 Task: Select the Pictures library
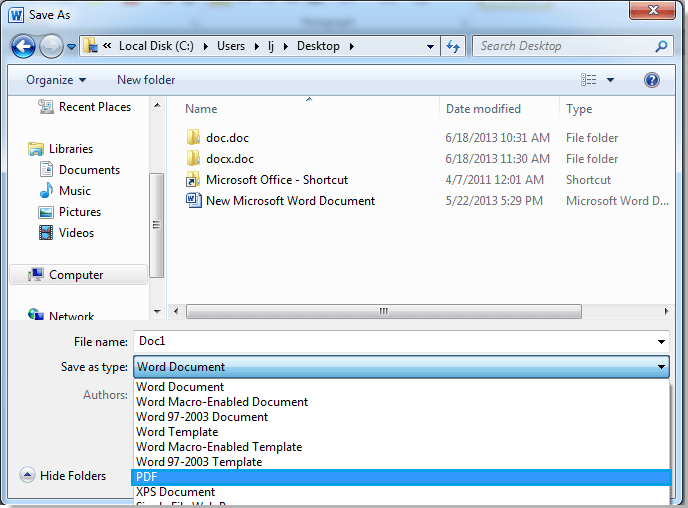(x=70, y=212)
